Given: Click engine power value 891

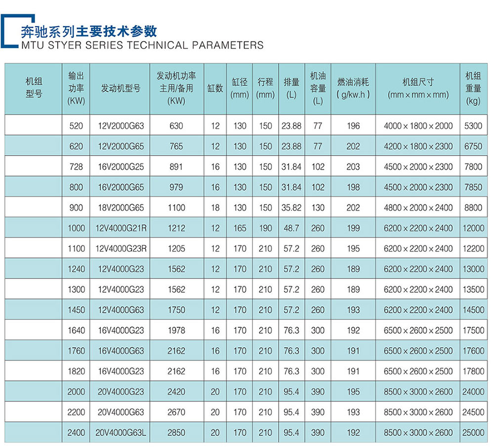Looking at the screenshot, I should coord(176,166).
